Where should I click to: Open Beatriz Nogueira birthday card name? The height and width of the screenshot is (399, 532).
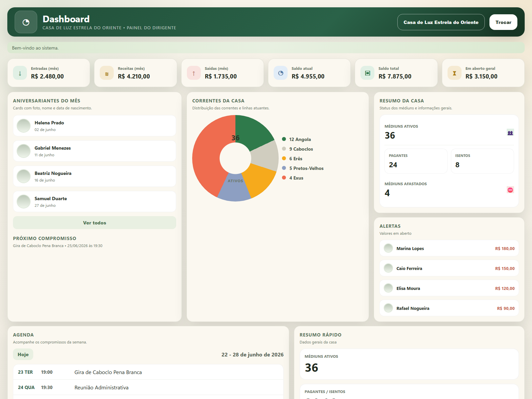(53, 173)
